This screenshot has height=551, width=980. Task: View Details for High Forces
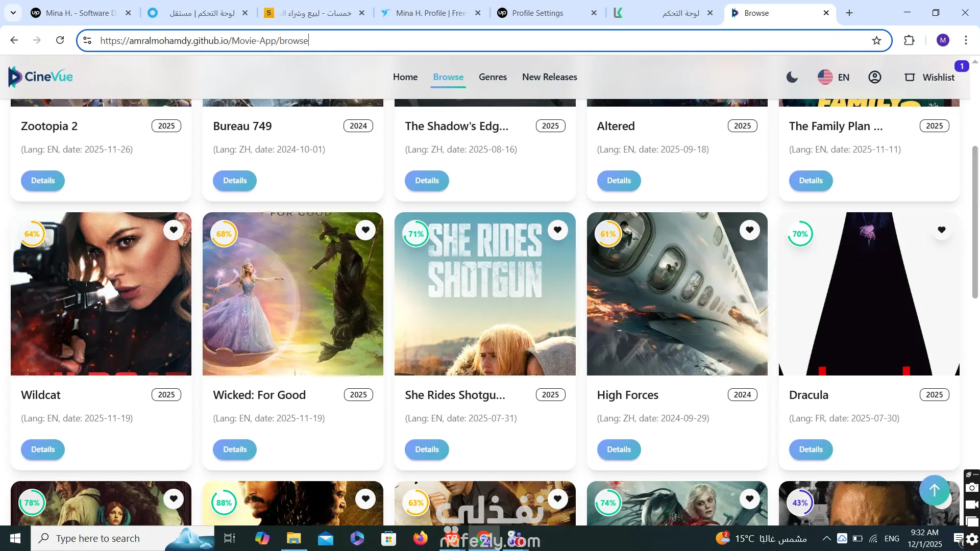click(619, 449)
